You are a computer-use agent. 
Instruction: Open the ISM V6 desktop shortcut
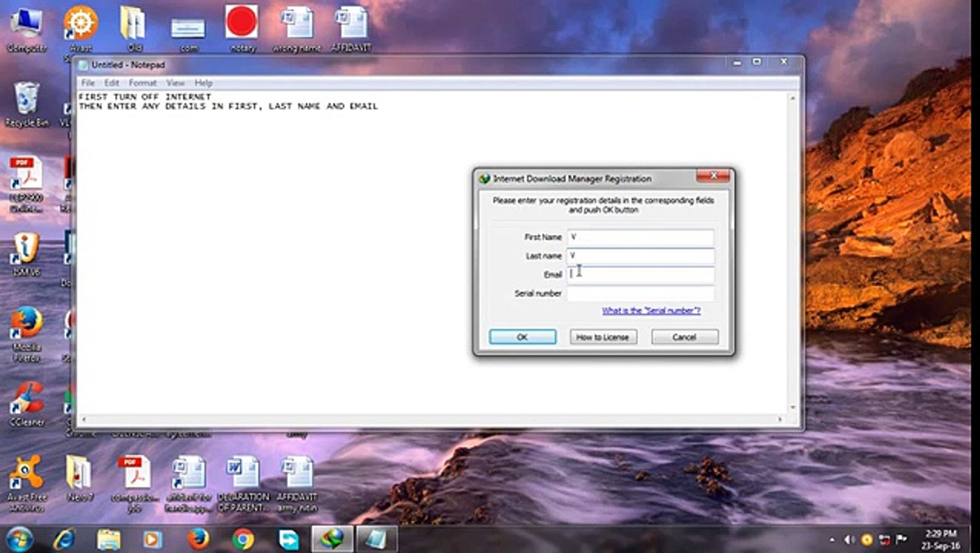click(27, 254)
